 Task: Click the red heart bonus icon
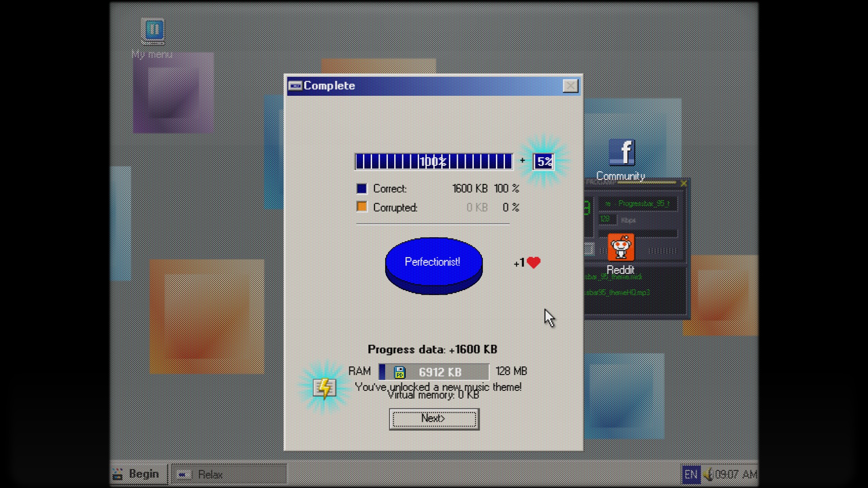click(534, 263)
